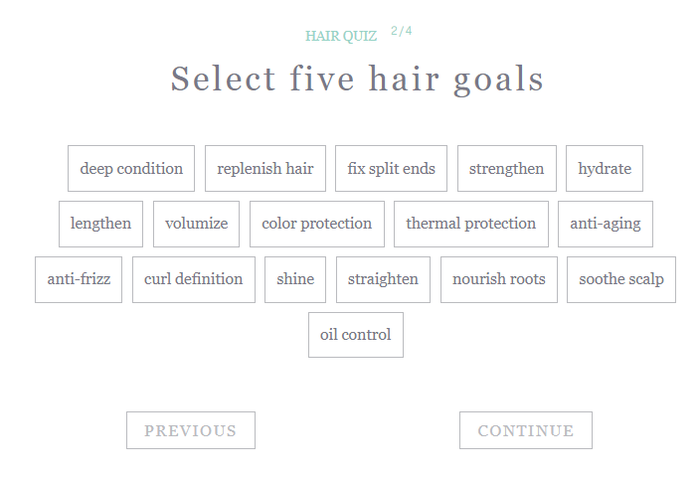Choose color protection option
The width and height of the screenshot is (700, 478).
click(317, 224)
